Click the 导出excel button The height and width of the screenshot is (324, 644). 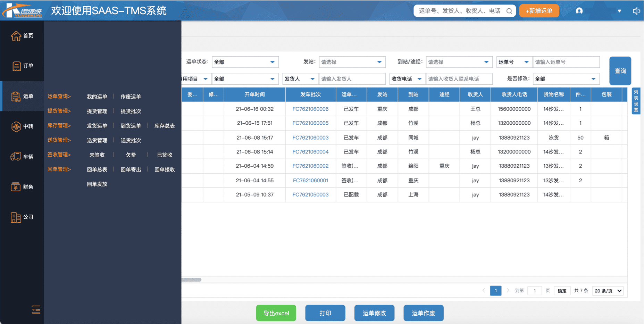(276, 313)
